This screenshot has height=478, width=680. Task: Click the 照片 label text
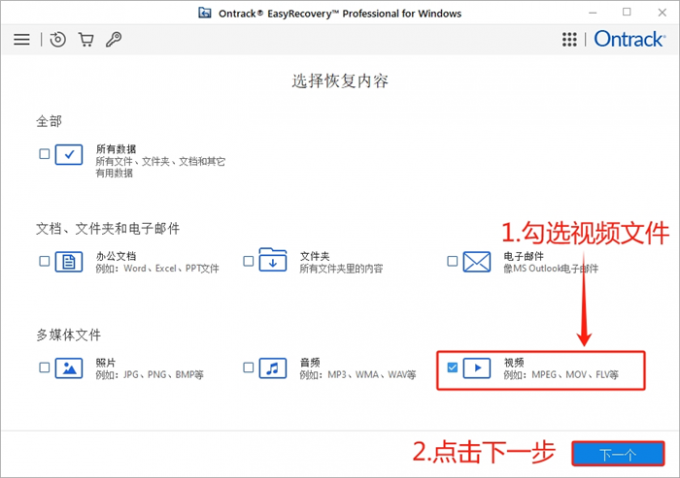[106, 363]
